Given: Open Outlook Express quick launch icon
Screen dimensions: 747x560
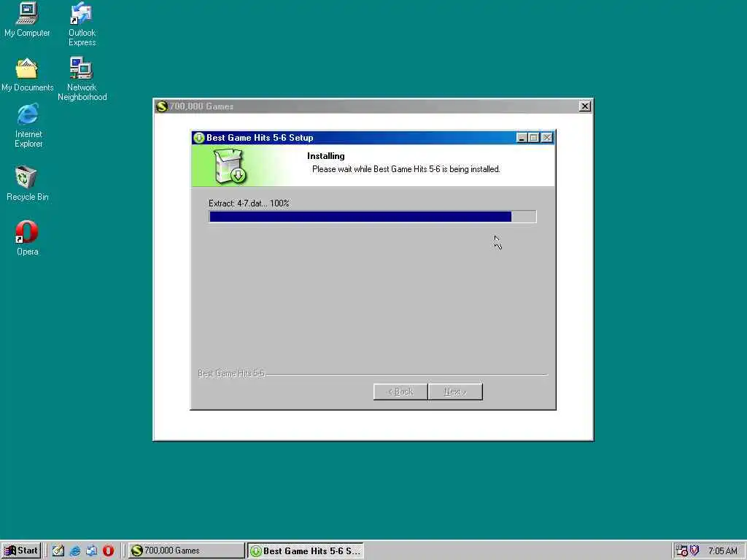Looking at the screenshot, I should coord(91,551).
